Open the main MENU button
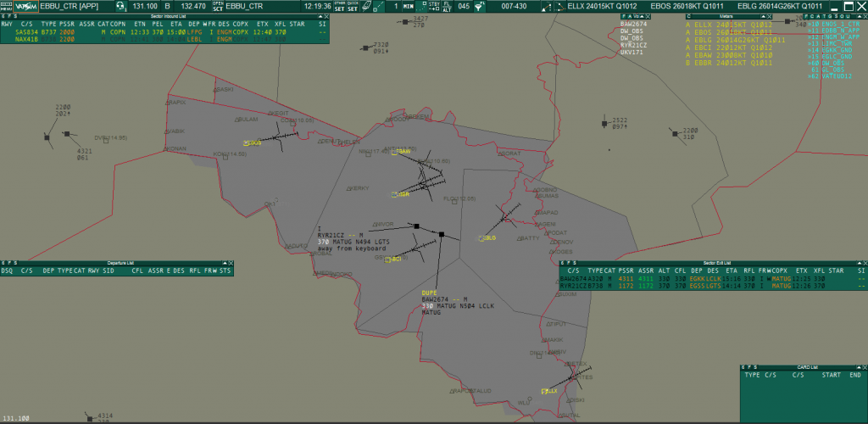 tap(6, 6)
